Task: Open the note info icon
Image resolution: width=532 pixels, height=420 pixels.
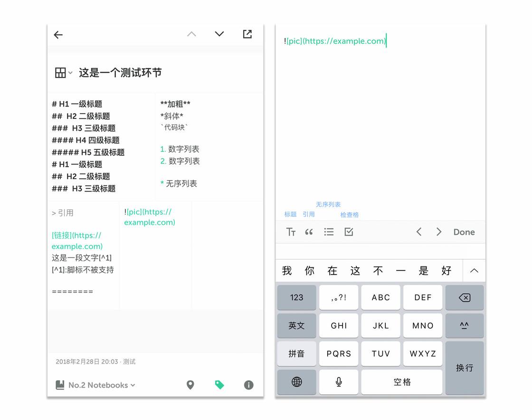Action: pos(249,385)
